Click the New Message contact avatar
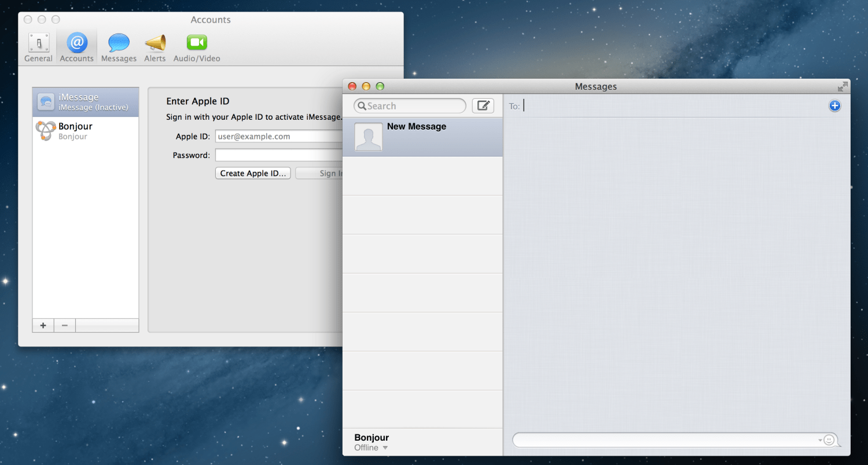 (x=369, y=137)
